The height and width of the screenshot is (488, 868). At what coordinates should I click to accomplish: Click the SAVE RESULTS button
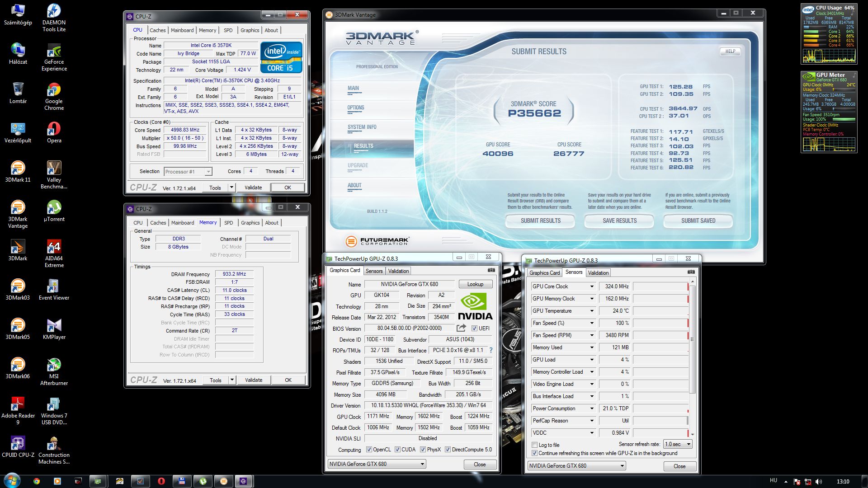[x=619, y=221]
